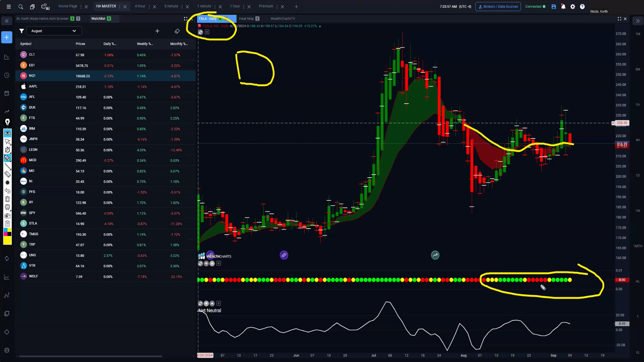The image size is (644, 362).
Task: Select the arrow cursor tool
Action: coord(7,141)
